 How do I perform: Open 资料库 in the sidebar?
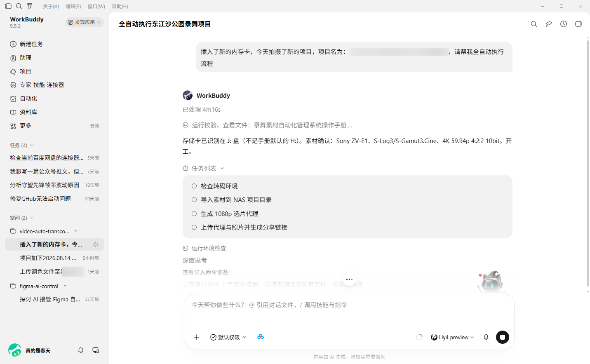[54, 112]
